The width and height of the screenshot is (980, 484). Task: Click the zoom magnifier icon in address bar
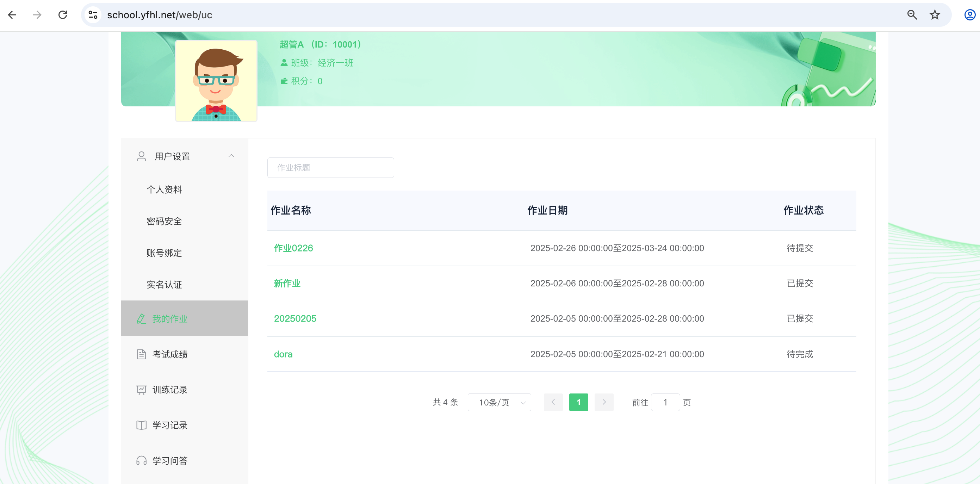(912, 15)
